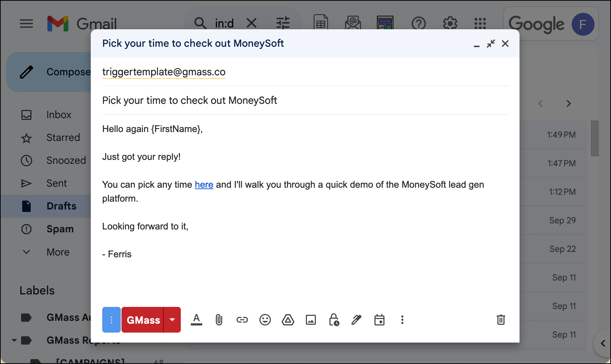
Task: Open the GMass dashboard report icon
Action: (385, 22)
